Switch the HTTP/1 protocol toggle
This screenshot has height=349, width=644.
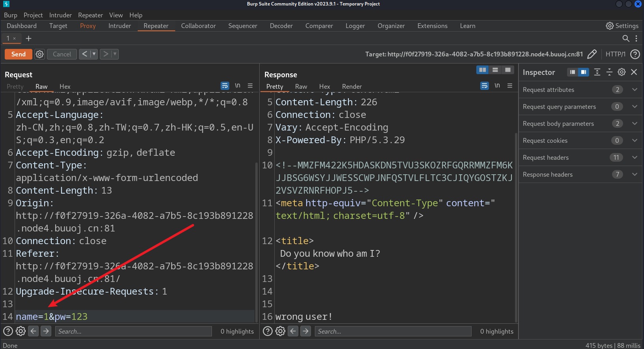coord(616,54)
